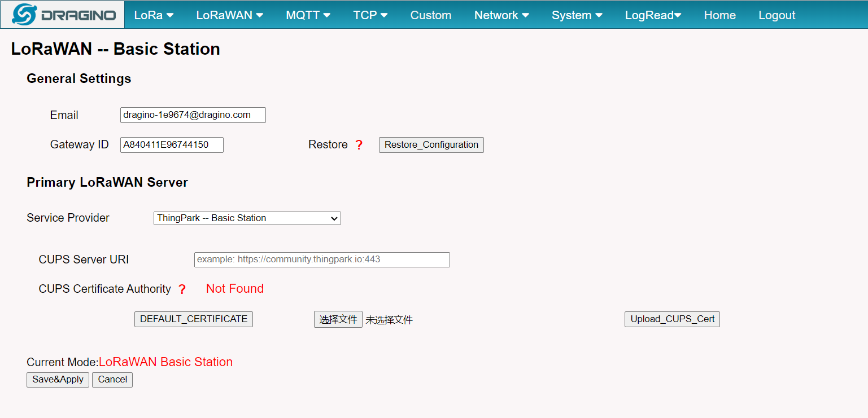Viewport: 868px width, 418px height.
Task: Click the Primary LoRaWAN Server heading
Action: (x=107, y=182)
